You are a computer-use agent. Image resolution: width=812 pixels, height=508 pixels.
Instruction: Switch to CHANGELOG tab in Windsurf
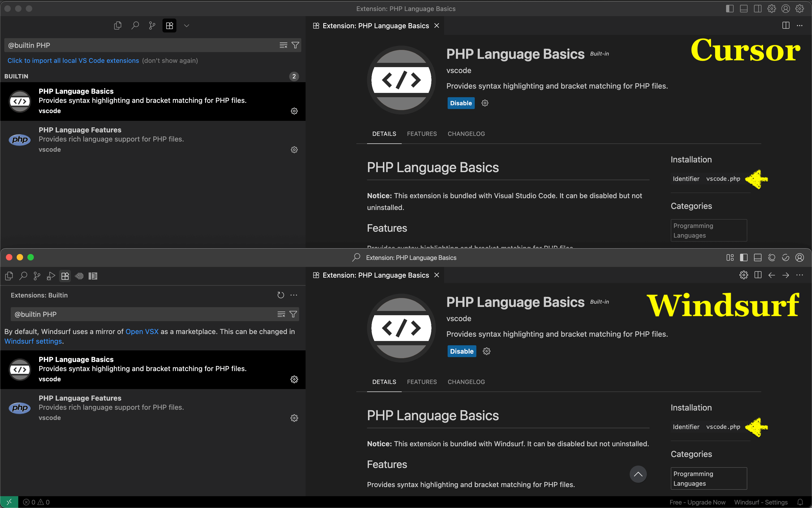click(x=466, y=382)
